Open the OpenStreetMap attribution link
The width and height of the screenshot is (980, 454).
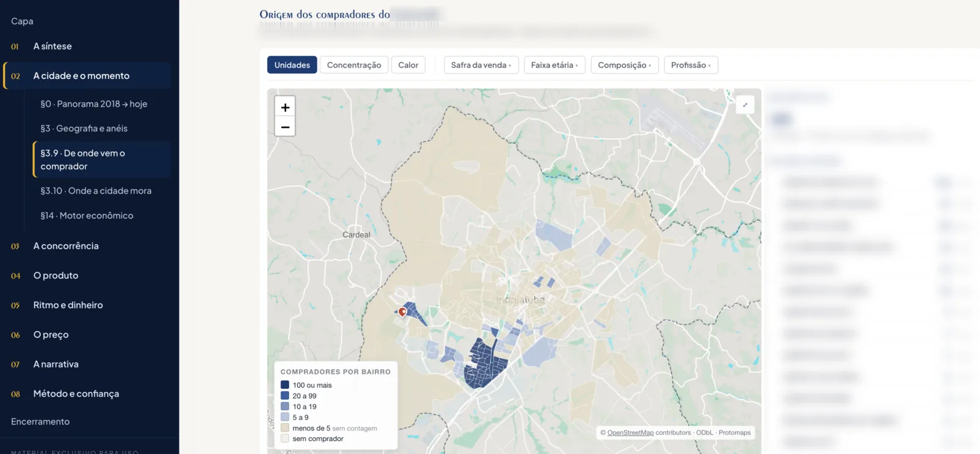tap(630, 433)
